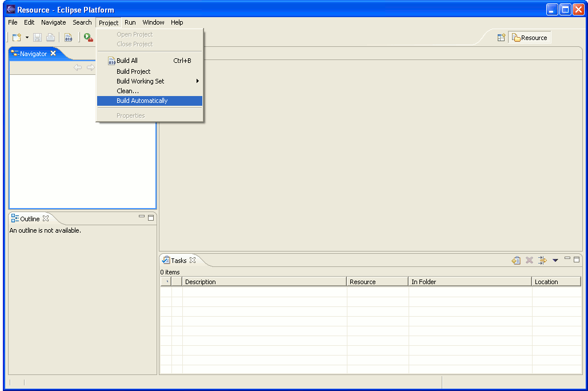Minimize the Outline view panel
Screen dimensions: 588x391
coord(141,217)
